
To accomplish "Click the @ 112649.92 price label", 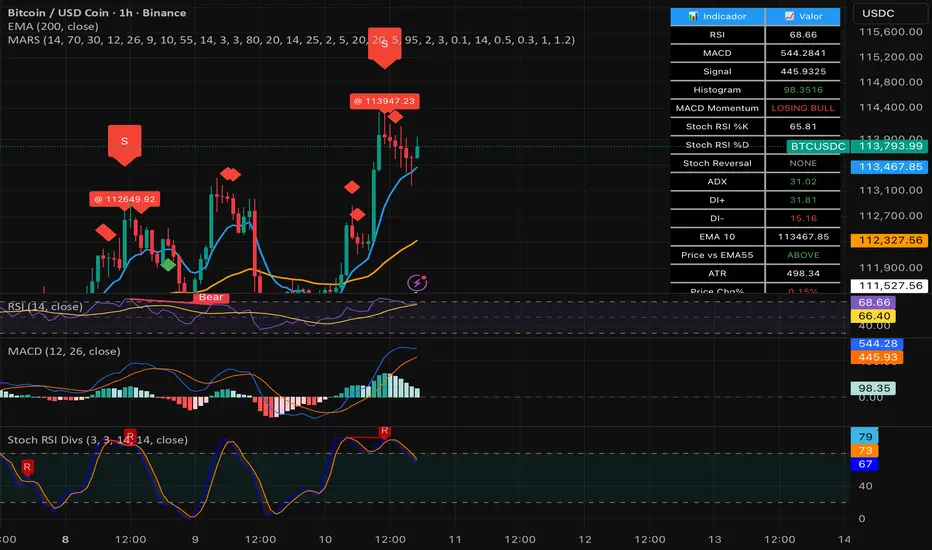I will click(x=125, y=199).
